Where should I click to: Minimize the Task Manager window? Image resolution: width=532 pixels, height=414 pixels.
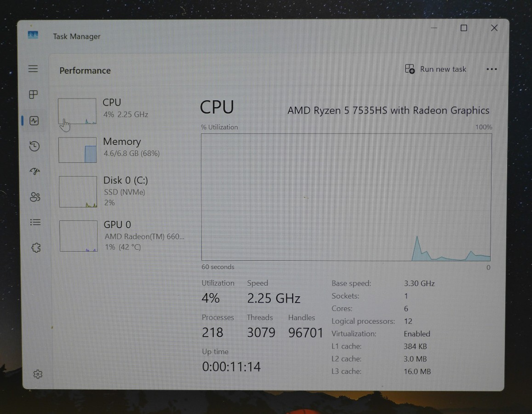[434, 28]
